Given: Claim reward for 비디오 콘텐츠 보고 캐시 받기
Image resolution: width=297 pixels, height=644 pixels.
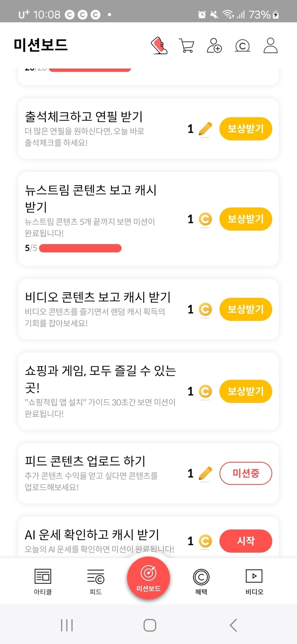Looking at the screenshot, I should (x=245, y=309).
